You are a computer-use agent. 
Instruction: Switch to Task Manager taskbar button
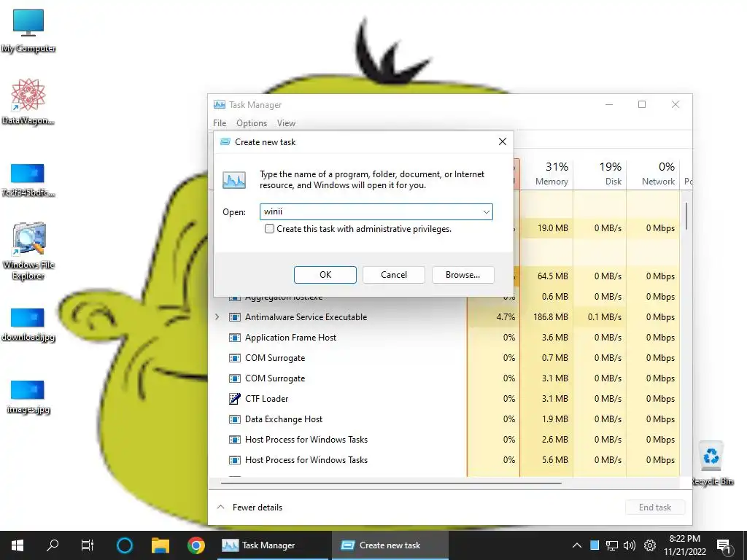pyautogui.click(x=273, y=545)
